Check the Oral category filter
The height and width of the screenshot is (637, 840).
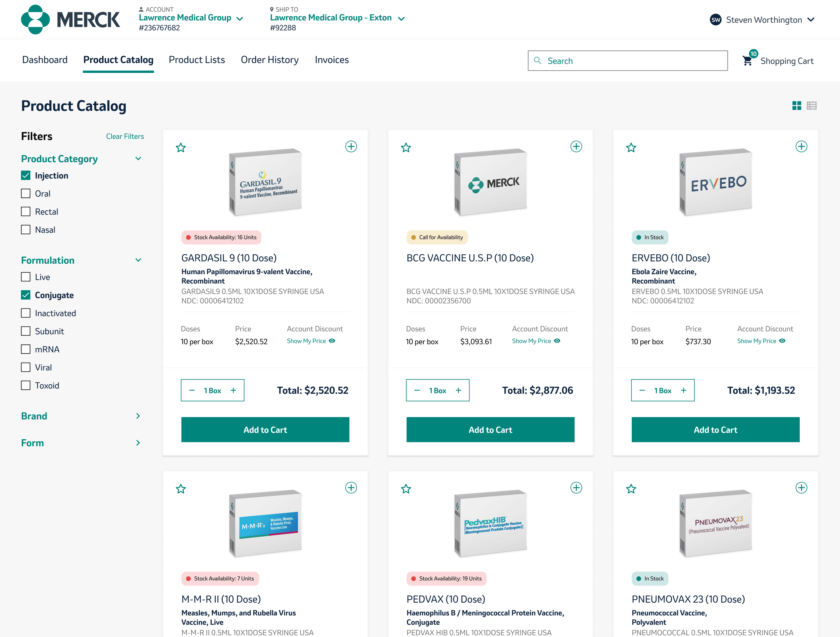tap(25, 194)
